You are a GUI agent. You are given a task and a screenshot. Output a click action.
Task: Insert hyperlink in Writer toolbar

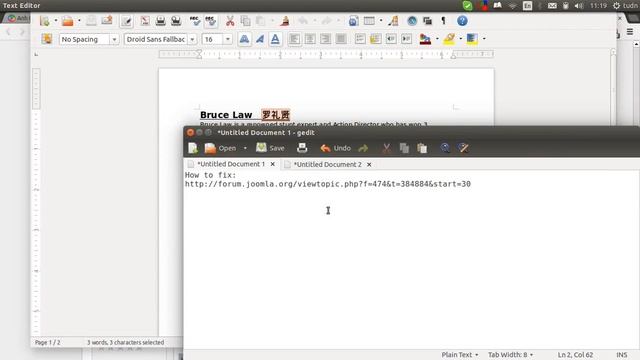click(x=353, y=21)
